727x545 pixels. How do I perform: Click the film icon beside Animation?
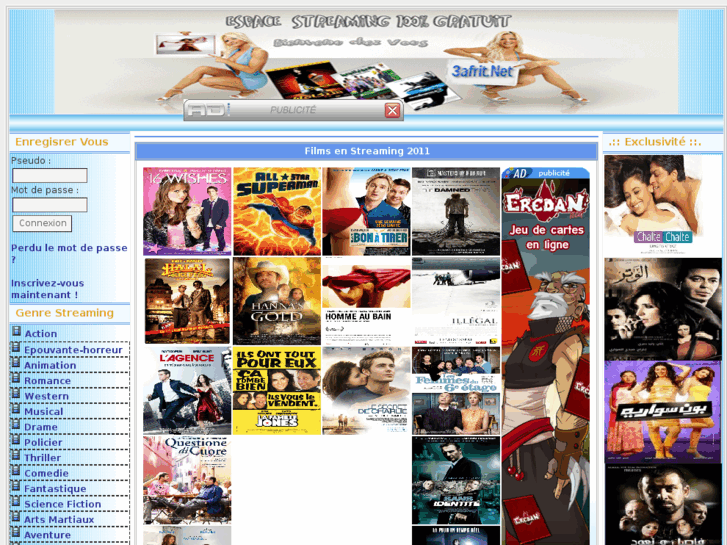(16, 363)
